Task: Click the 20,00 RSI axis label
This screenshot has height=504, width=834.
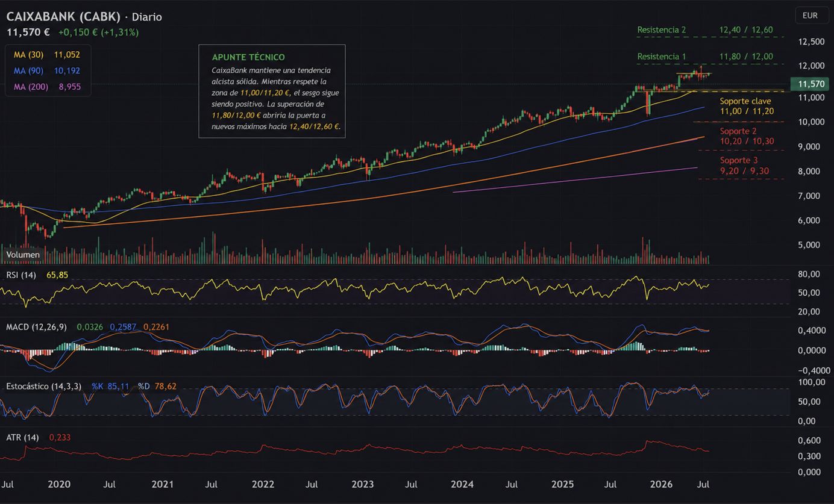Action: pos(809,311)
